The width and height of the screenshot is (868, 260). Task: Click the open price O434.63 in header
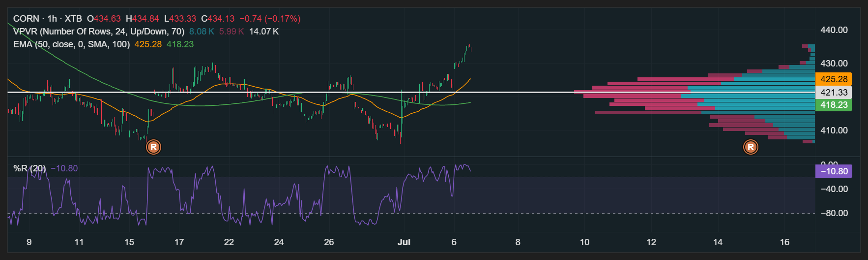point(104,19)
